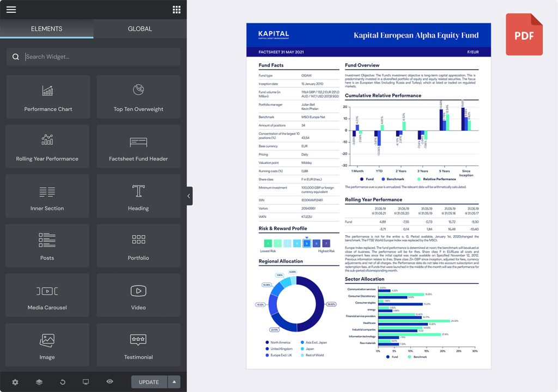Click the FACTSHEET 31 MAY 2021 text
Image resolution: width=558 pixels, height=392 pixels.
(x=281, y=52)
